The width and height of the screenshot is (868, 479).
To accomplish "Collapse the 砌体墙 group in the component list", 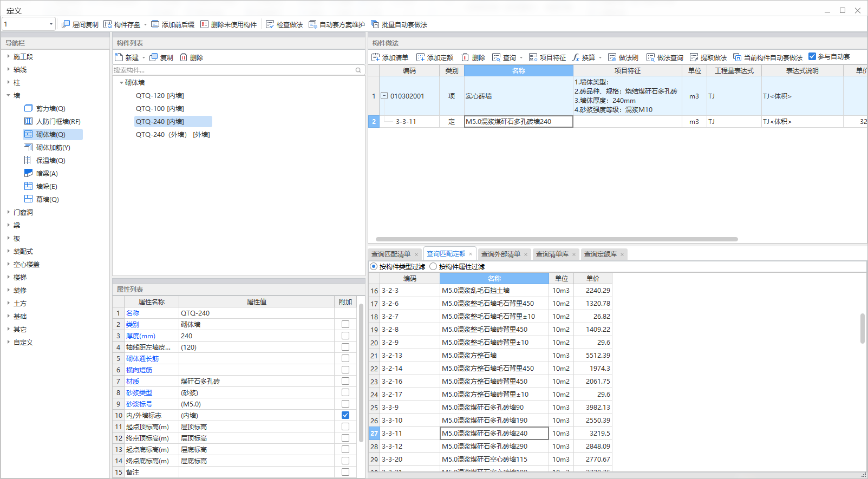I will [x=121, y=83].
